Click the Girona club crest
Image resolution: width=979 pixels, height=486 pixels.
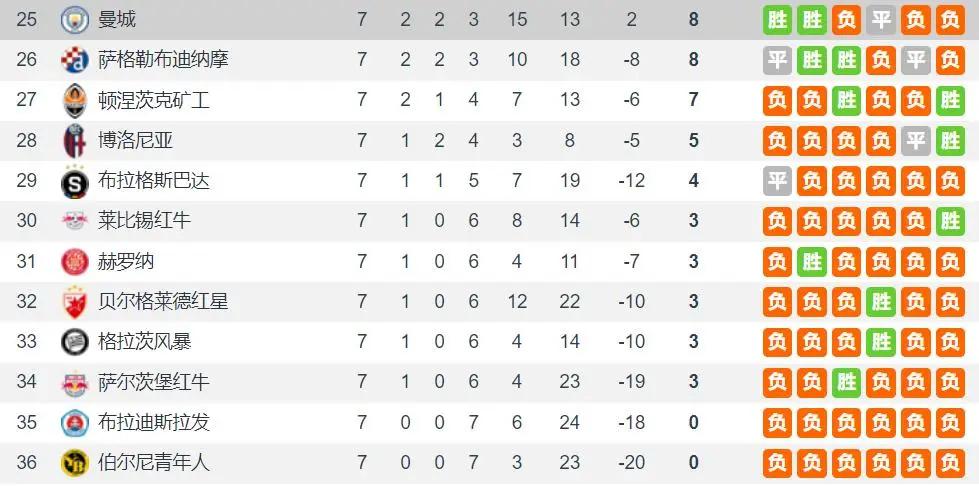[75, 261]
